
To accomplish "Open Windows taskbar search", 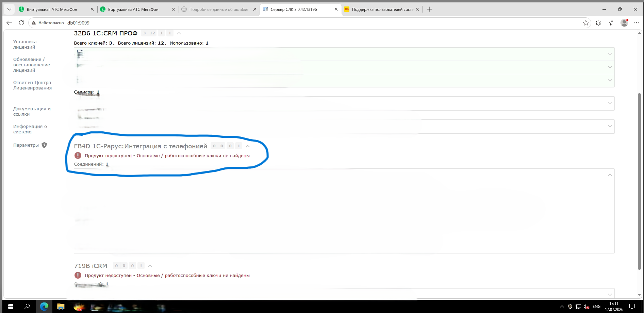I will click(27, 307).
